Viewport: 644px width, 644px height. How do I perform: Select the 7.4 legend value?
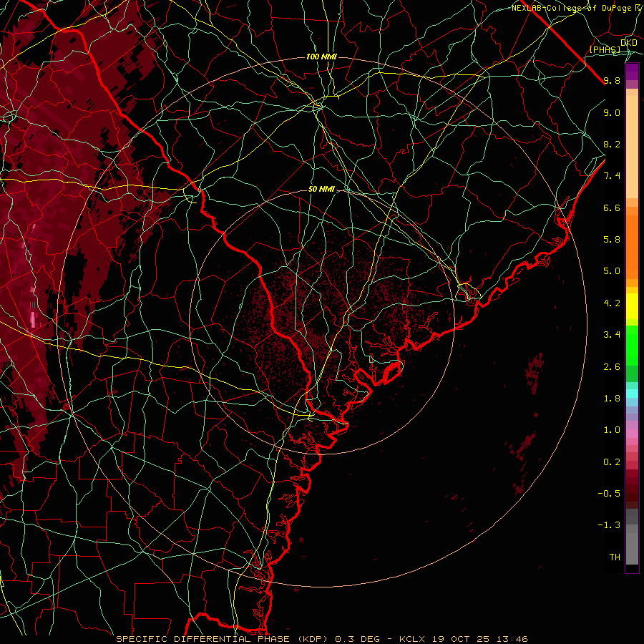coord(612,176)
